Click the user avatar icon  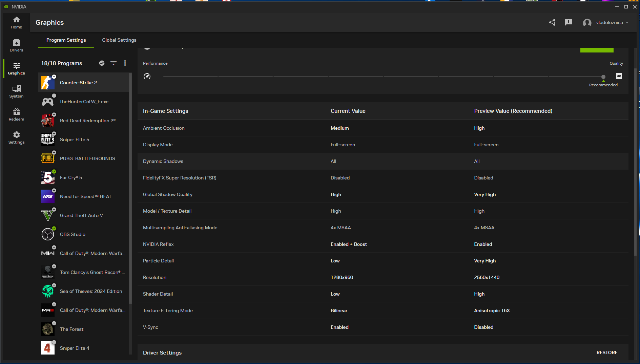point(587,23)
